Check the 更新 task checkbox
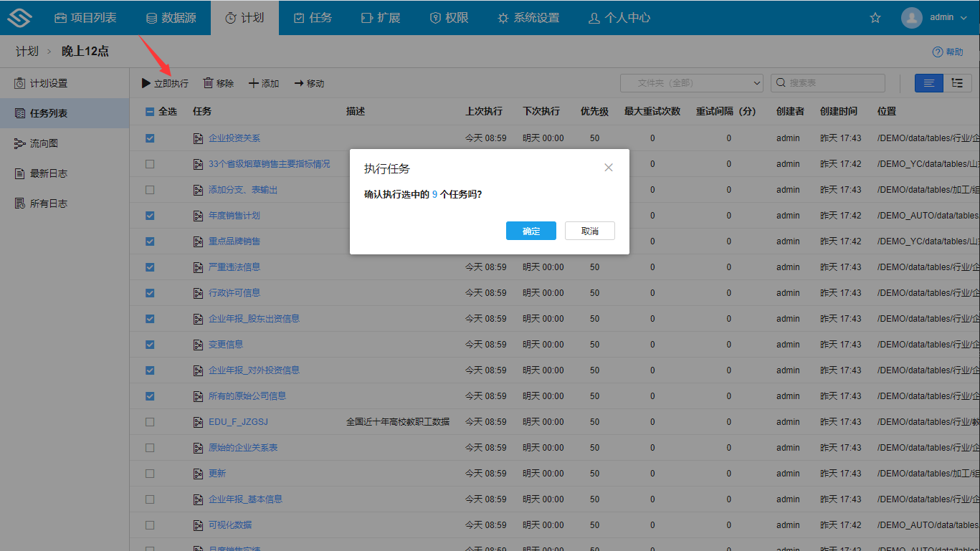Viewport: 980px width, 551px height. coord(149,473)
